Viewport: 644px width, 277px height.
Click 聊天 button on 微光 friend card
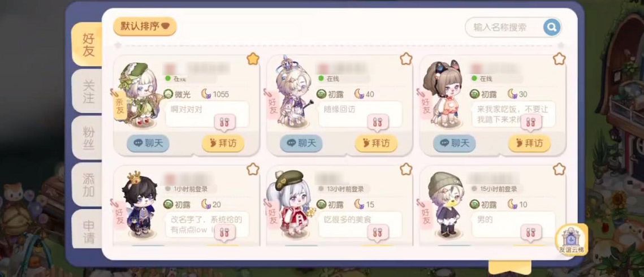tap(148, 143)
